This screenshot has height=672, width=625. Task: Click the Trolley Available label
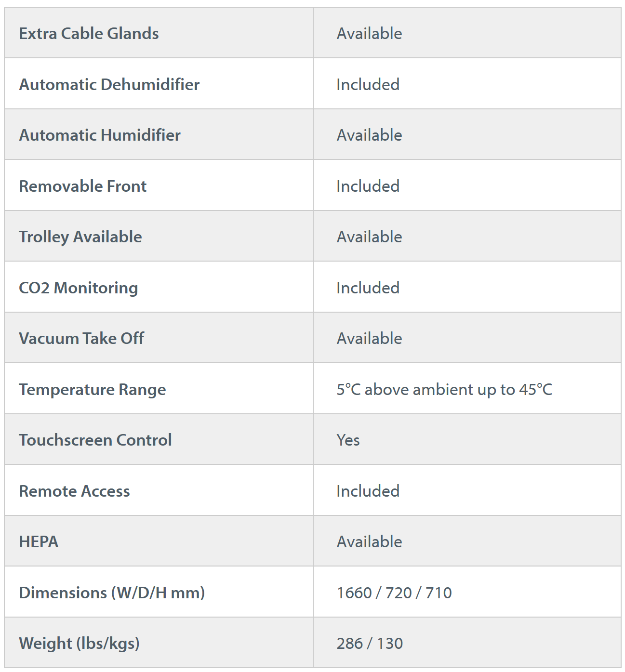[x=80, y=237]
